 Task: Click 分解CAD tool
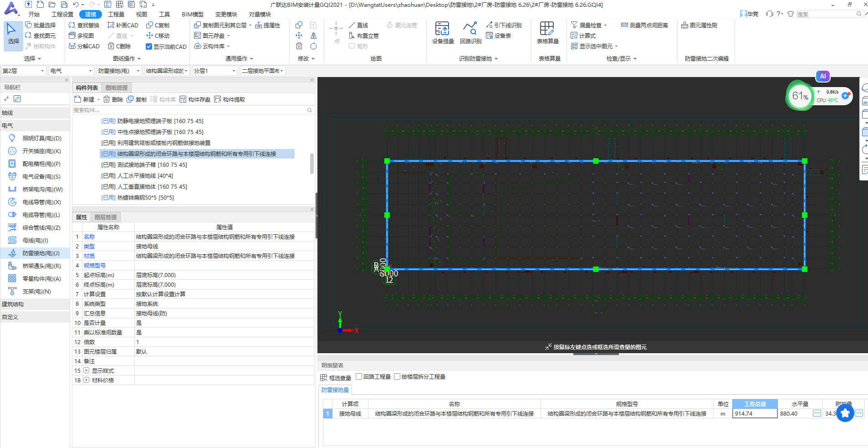pos(84,46)
